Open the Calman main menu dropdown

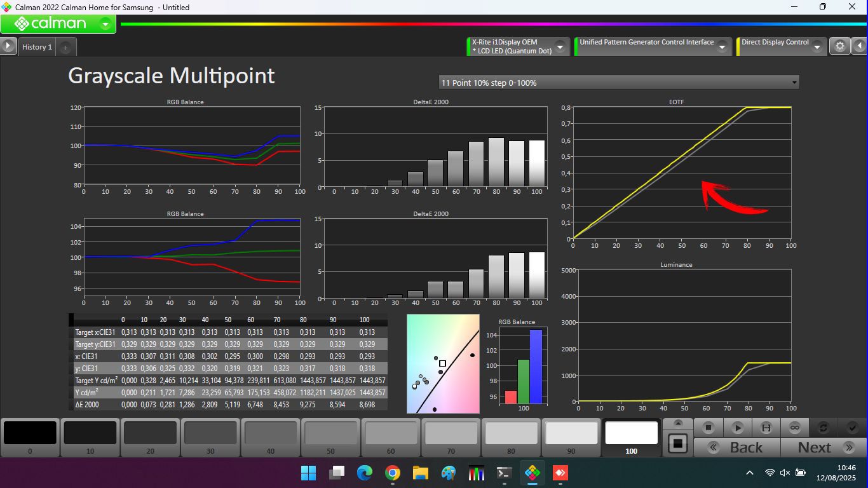pyautogui.click(x=105, y=24)
